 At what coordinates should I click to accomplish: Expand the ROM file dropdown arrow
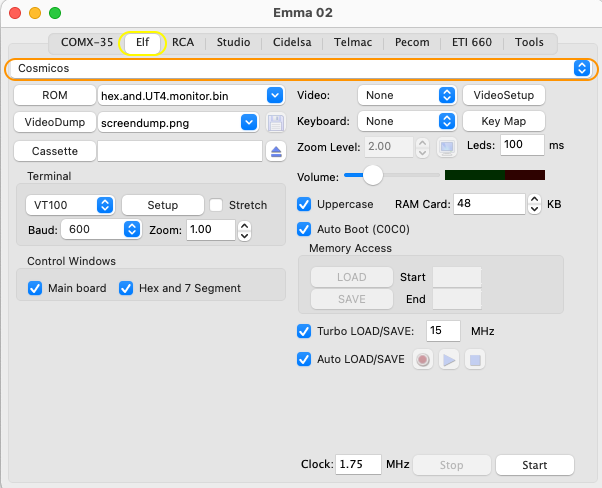click(x=275, y=95)
